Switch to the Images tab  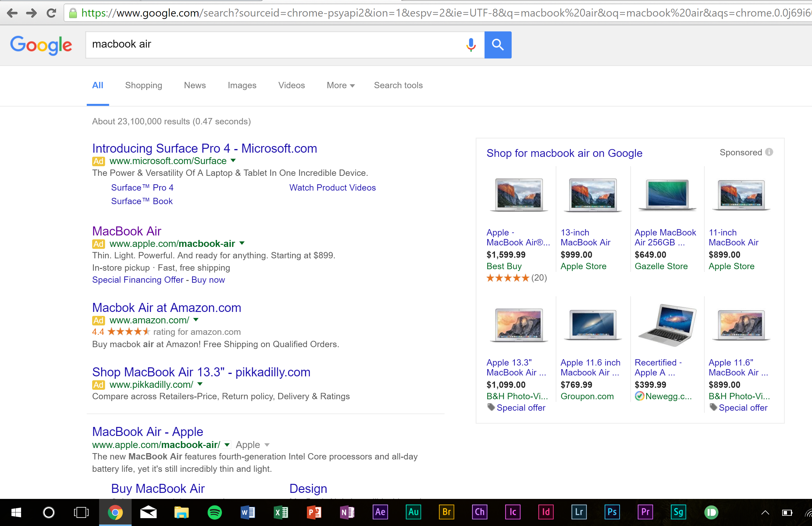tap(242, 85)
